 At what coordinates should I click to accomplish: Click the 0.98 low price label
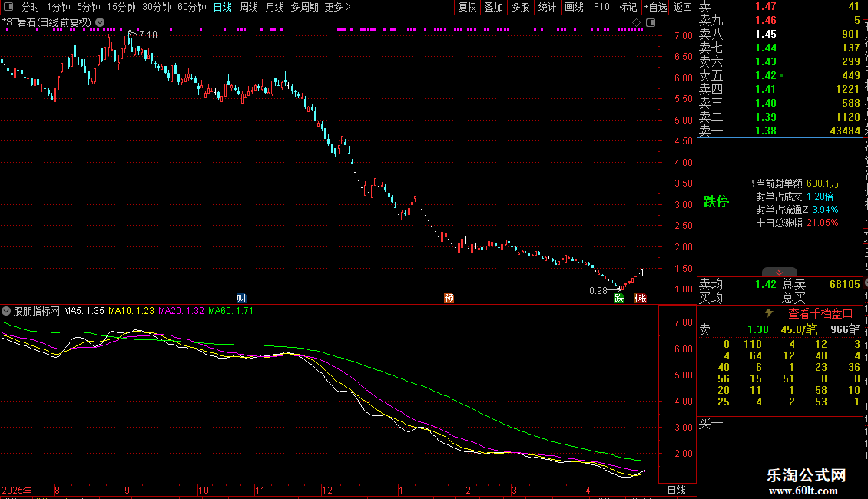coord(598,291)
